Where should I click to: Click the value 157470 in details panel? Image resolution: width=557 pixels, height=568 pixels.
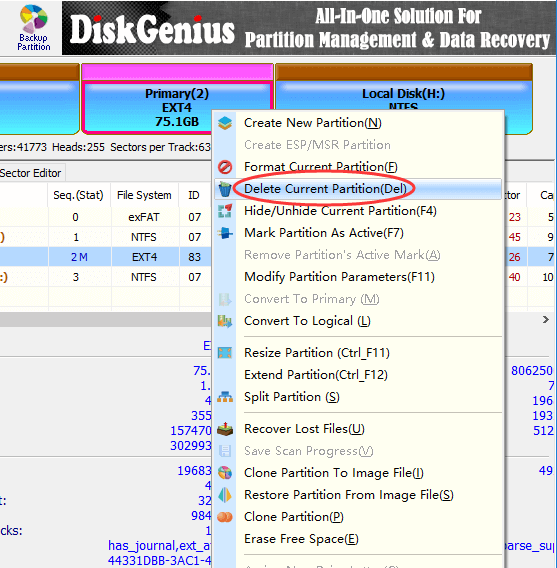tap(191, 431)
